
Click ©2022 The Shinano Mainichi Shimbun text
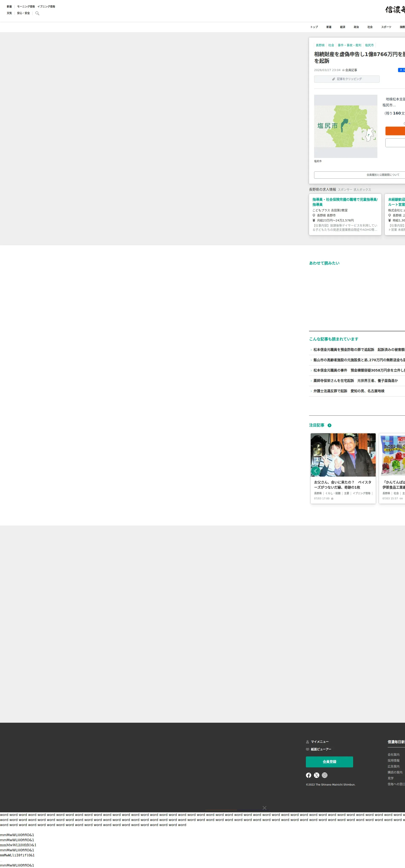click(331, 784)
